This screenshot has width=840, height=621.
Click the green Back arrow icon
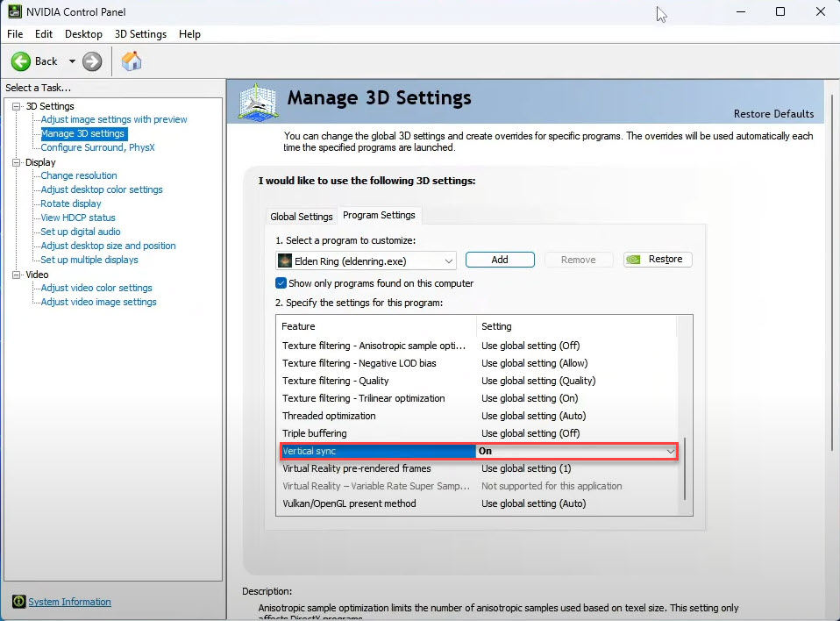tap(21, 61)
